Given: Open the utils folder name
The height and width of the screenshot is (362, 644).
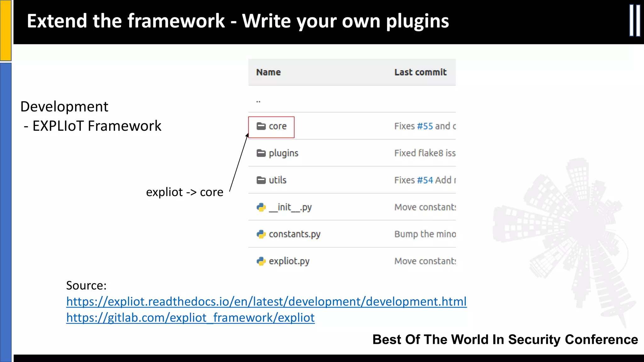Looking at the screenshot, I should pos(278,180).
